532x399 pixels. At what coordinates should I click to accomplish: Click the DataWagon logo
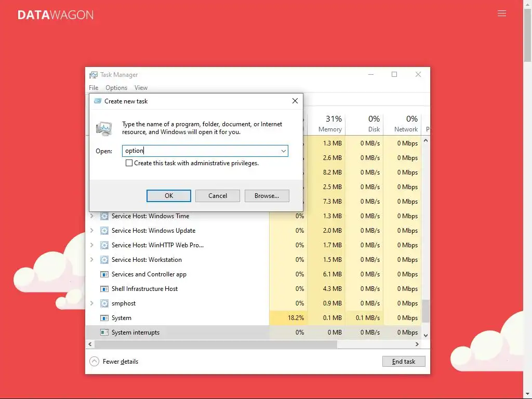point(56,15)
